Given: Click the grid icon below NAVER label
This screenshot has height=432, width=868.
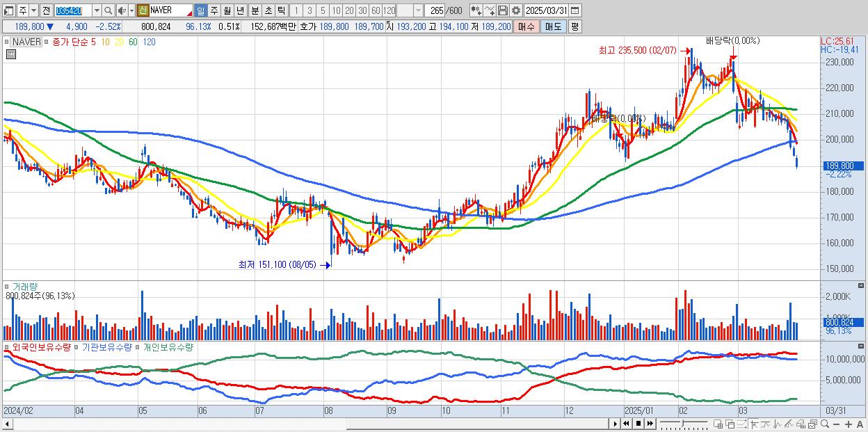Looking at the screenshot, I should [11, 54].
